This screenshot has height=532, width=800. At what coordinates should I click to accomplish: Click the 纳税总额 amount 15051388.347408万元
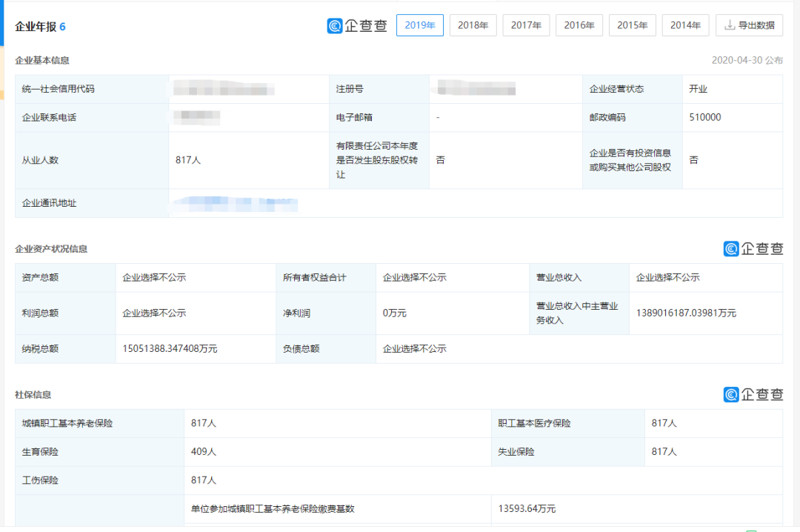(x=170, y=348)
